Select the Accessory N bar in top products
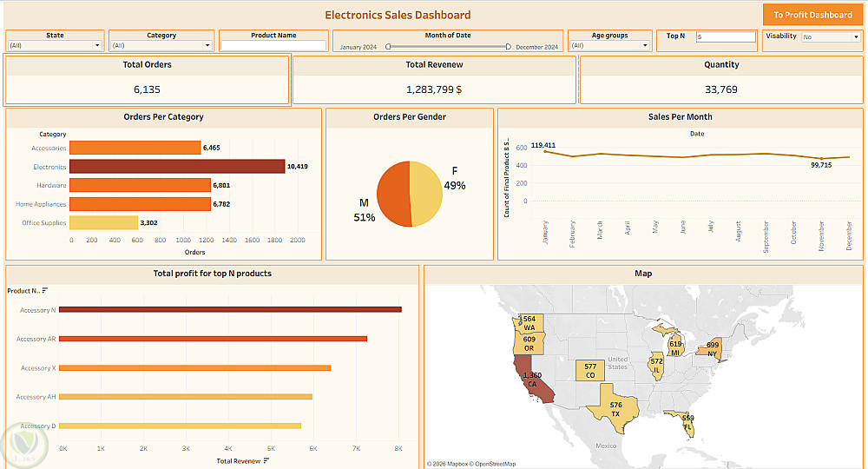Image resolution: width=868 pixels, height=469 pixels. 230,309
